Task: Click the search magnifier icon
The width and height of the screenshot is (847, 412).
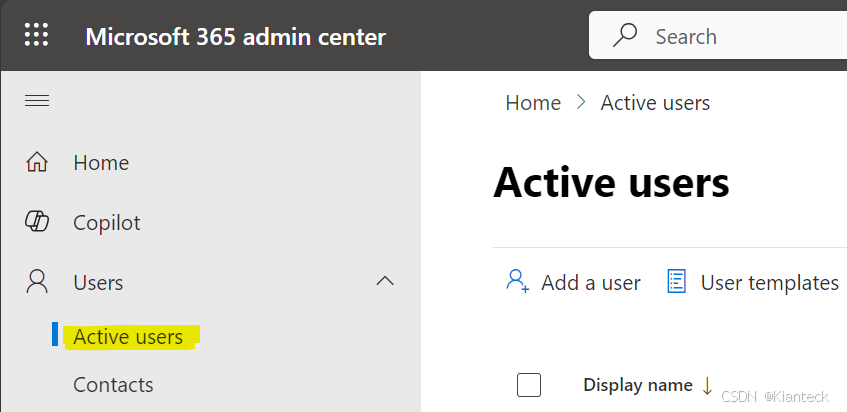Action: point(624,36)
